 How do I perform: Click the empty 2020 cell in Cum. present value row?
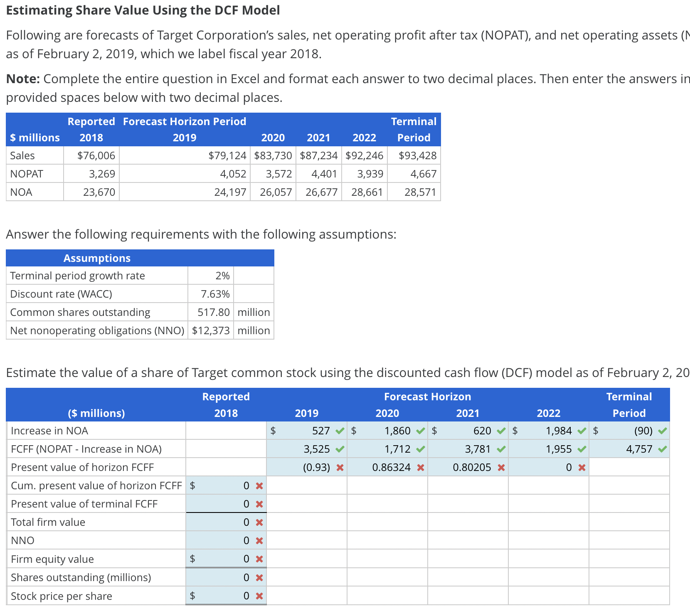tap(387, 485)
